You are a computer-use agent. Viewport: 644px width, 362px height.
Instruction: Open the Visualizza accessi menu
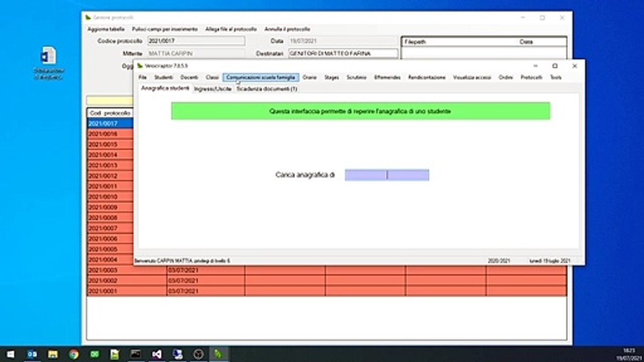[472, 77]
